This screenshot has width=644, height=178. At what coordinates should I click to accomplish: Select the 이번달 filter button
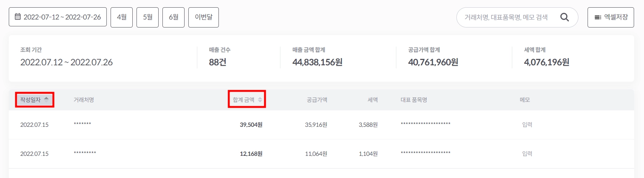click(x=204, y=17)
